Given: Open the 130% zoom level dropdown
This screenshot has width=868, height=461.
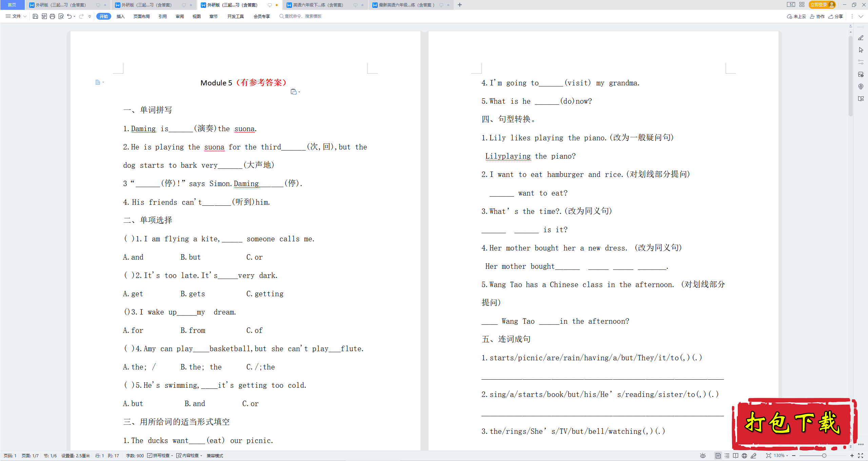Looking at the screenshot, I should tap(781, 456).
